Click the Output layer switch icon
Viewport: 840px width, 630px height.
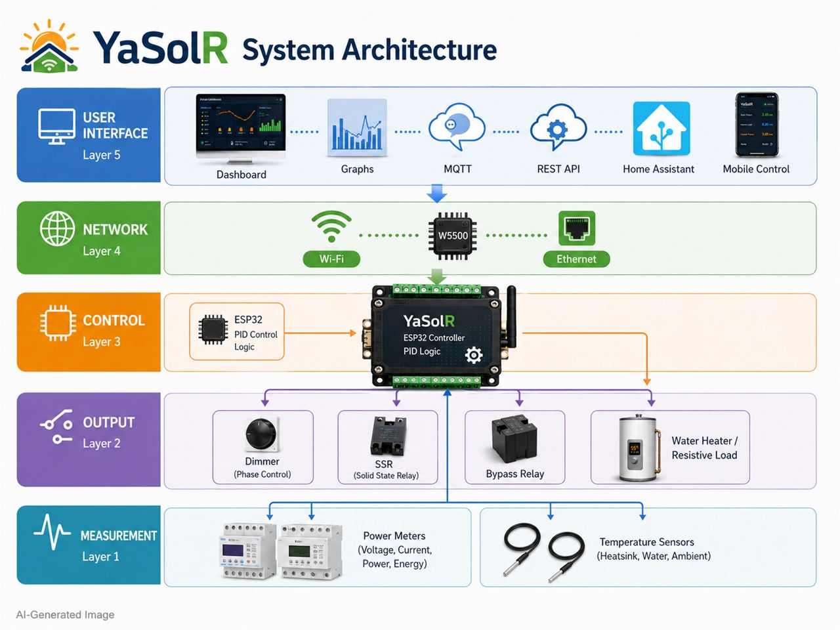click(x=57, y=427)
